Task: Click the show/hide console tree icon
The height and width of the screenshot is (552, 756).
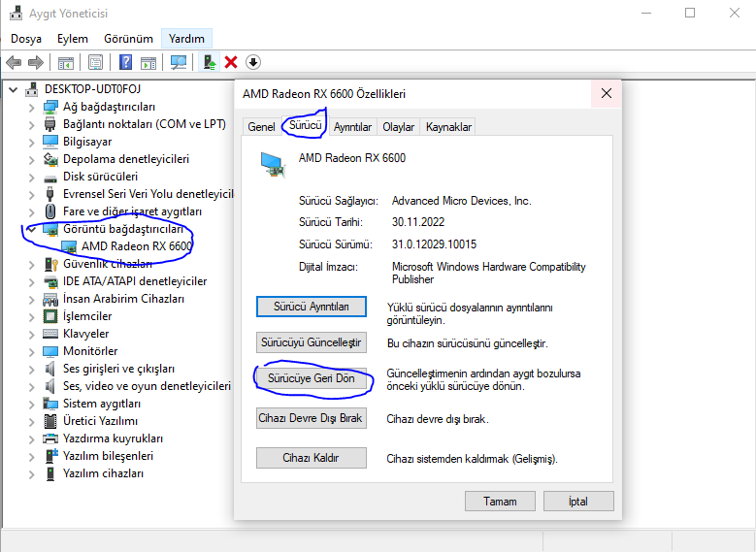Action: [x=66, y=62]
